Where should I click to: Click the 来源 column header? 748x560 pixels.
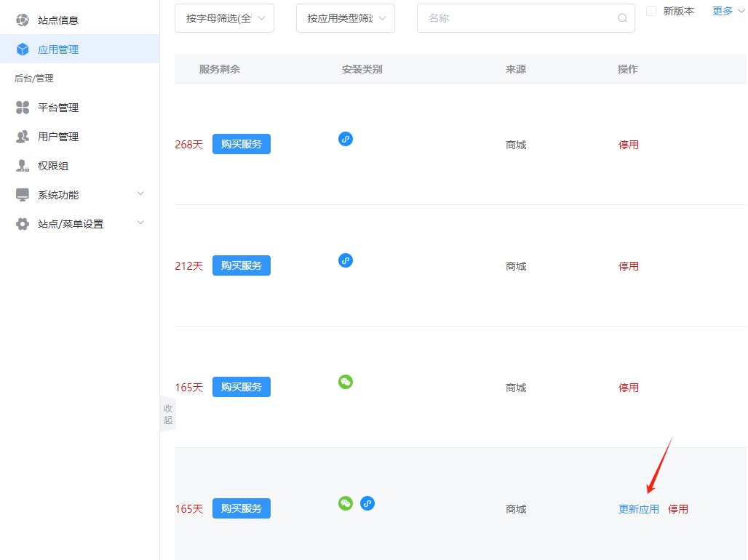coord(516,69)
